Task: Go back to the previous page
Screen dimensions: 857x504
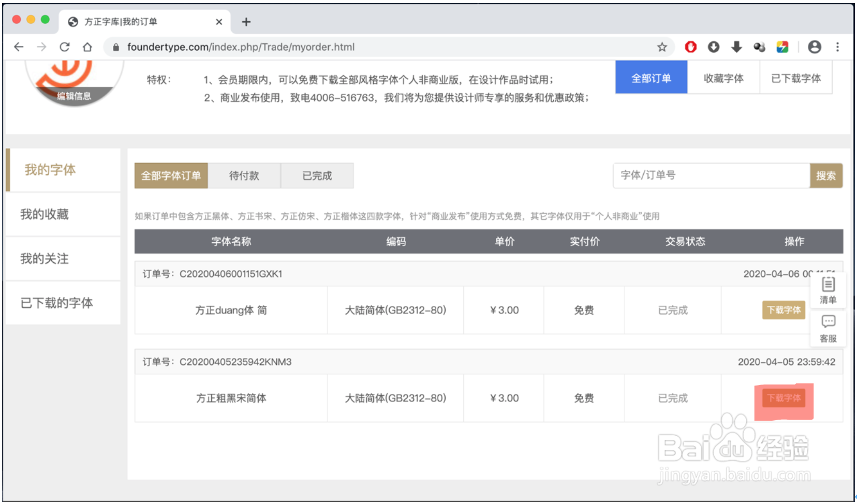Action: click(19, 47)
